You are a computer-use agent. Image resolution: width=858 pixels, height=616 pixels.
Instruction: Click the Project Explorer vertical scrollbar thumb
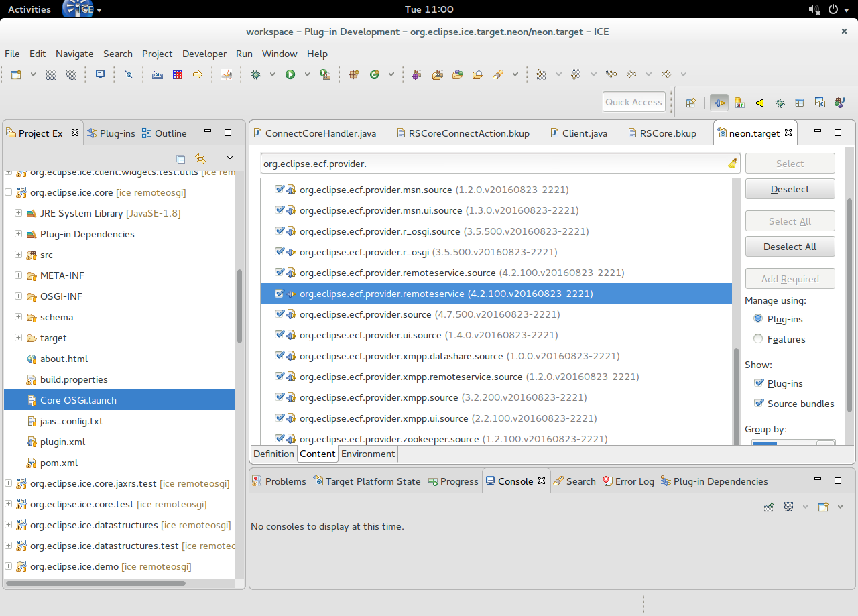(240, 306)
